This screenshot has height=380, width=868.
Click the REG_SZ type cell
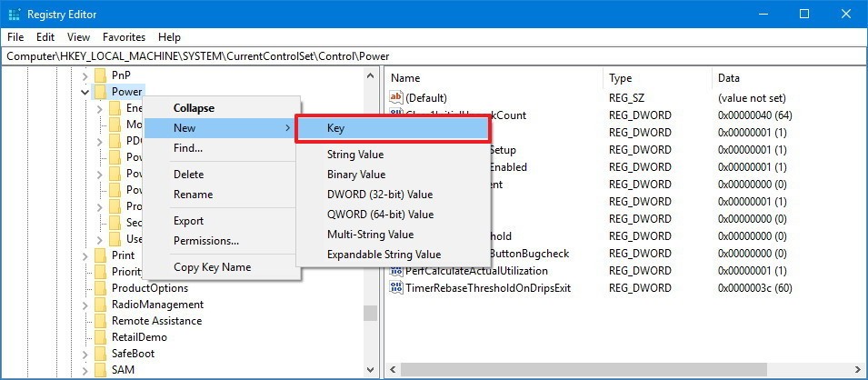point(626,98)
